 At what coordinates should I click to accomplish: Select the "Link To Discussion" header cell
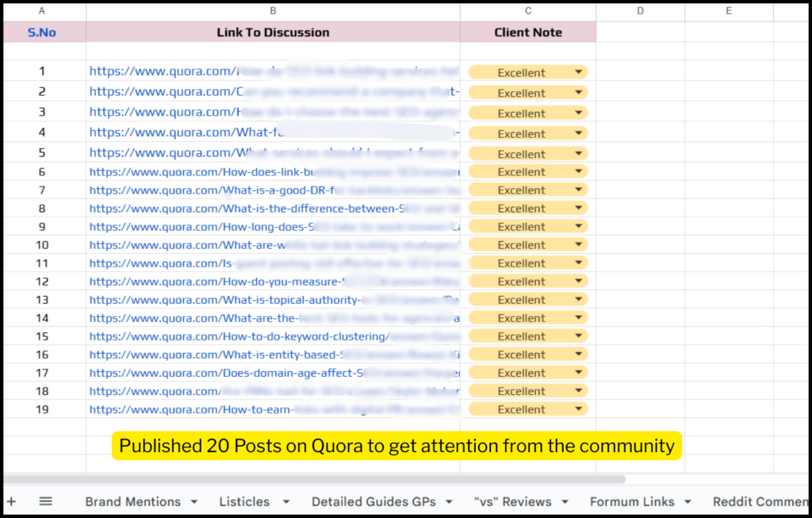tap(273, 32)
